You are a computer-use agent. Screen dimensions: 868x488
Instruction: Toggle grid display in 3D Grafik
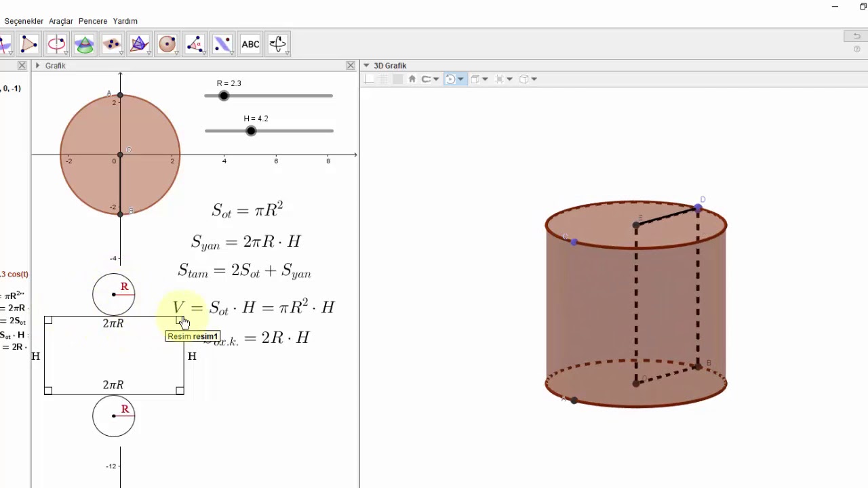383,79
